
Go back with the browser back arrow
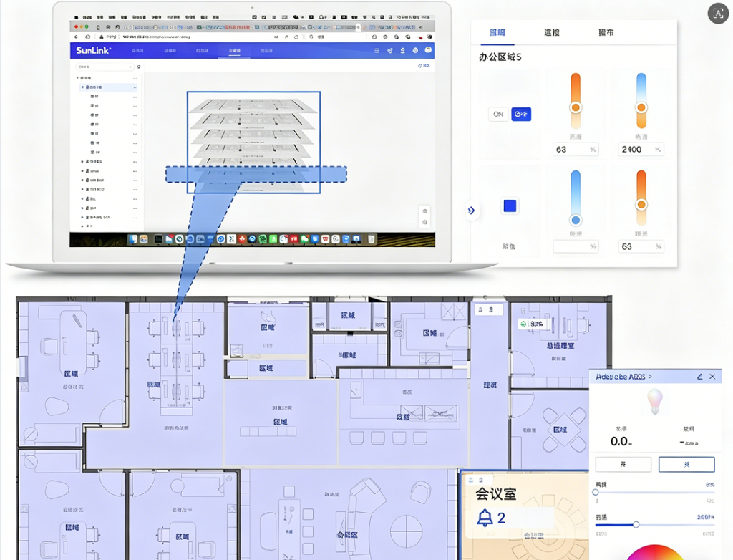[76, 37]
